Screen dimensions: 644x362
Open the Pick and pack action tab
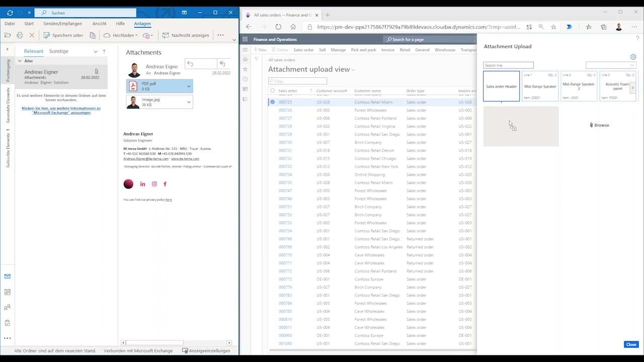[x=363, y=50]
